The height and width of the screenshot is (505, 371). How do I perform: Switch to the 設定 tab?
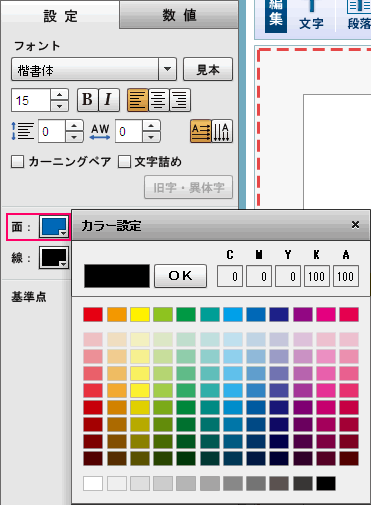pyautogui.click(x=60, y=15)
